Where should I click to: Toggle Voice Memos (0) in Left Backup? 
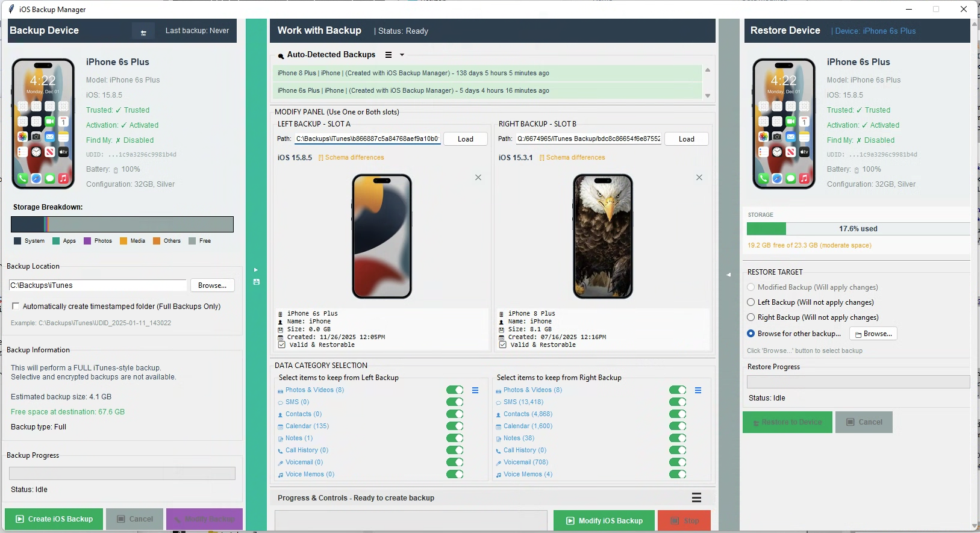[455, 475]
